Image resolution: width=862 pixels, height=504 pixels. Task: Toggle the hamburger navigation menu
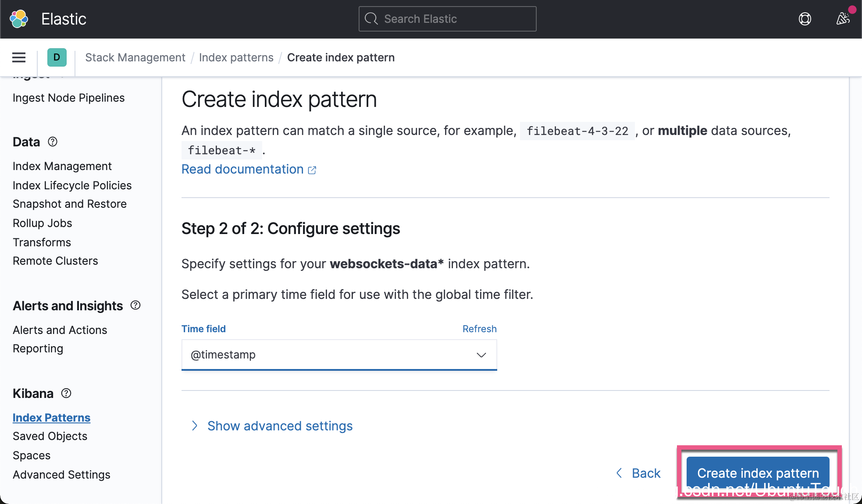coord(19,57)
